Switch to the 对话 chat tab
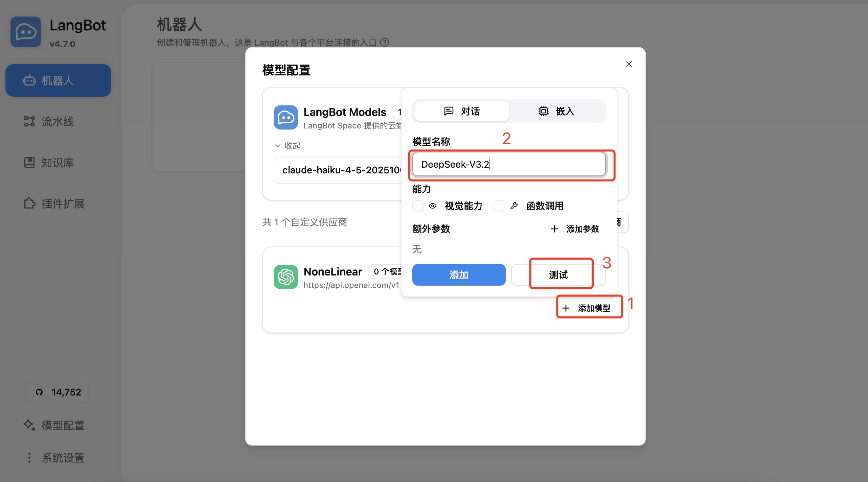Viewport: 868px width, 482px height. tap(461, 111)
